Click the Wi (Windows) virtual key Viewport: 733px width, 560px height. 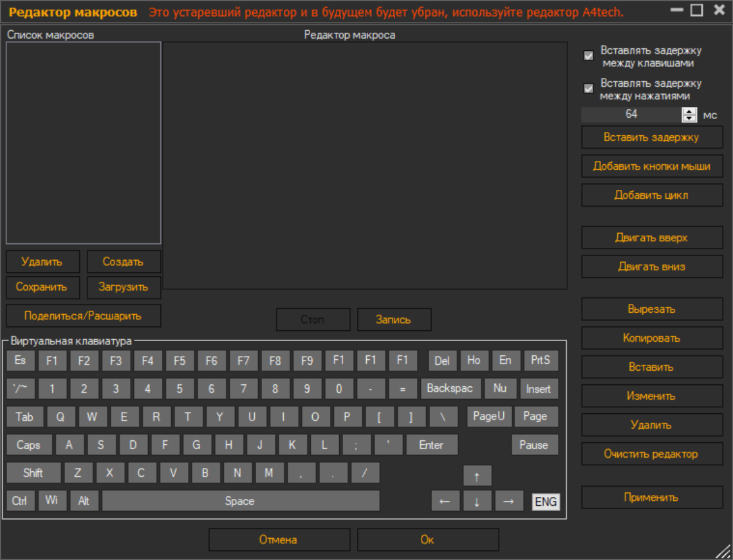coord(52,501)
